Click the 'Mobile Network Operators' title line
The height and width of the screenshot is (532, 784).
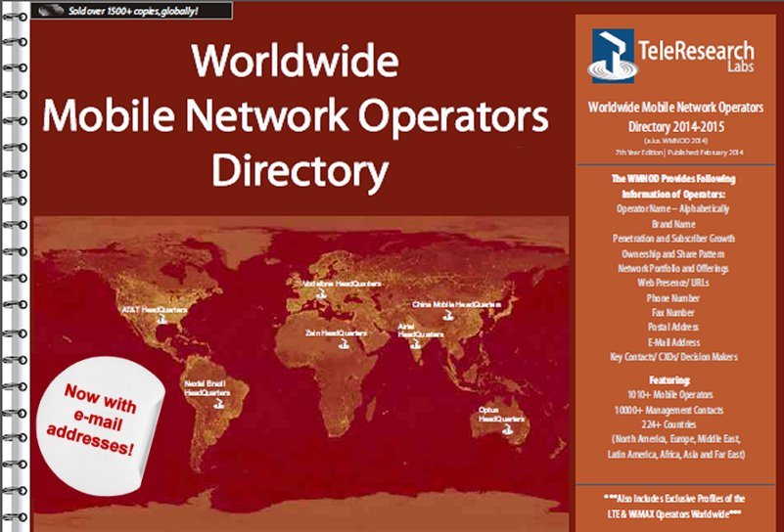click(296, 117)
